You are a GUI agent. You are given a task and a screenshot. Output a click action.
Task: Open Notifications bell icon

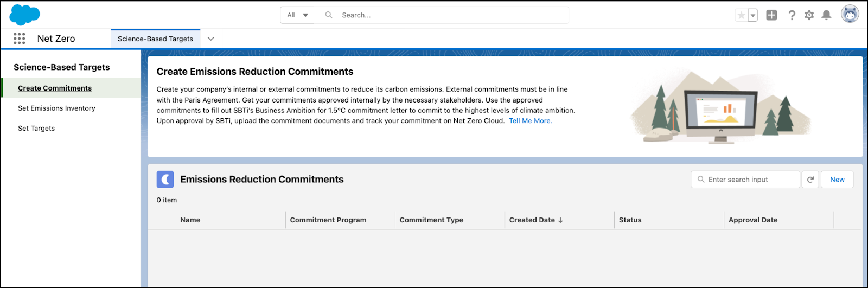click(826, 15)
